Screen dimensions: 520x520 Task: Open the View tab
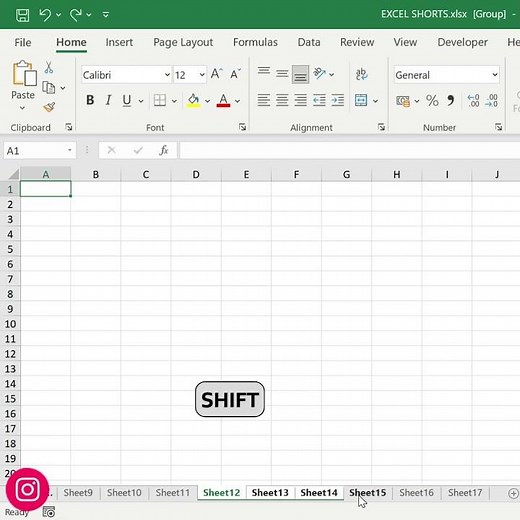(405, 42)
